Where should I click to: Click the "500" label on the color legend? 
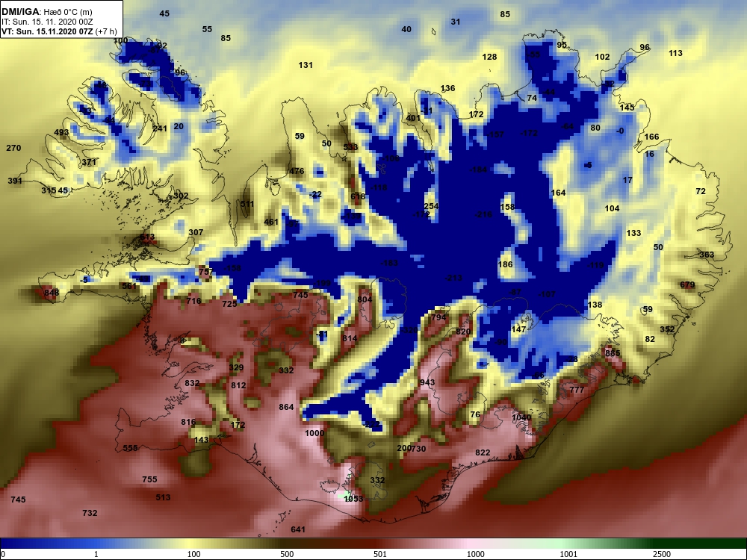click(x=287, y=554)
